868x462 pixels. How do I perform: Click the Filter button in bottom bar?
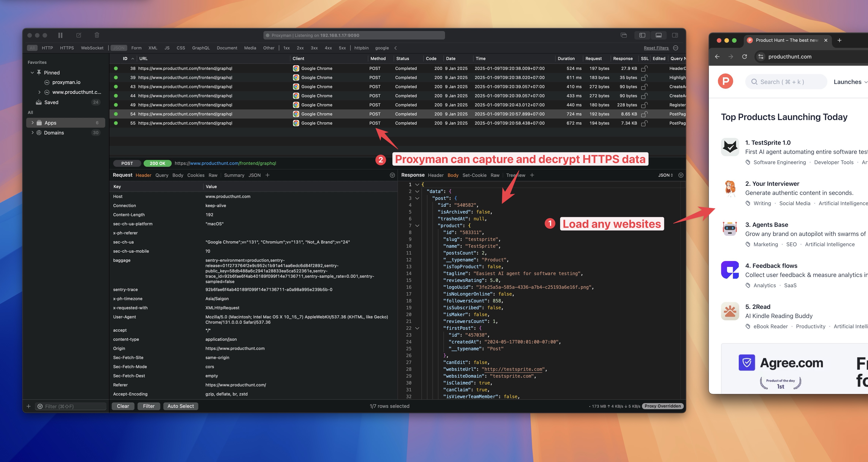pos(149,406)
